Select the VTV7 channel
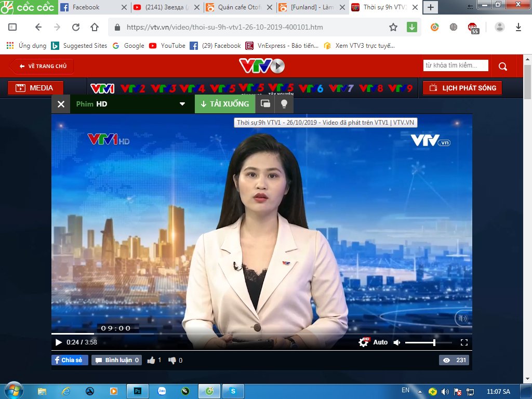 pos(341,88)
